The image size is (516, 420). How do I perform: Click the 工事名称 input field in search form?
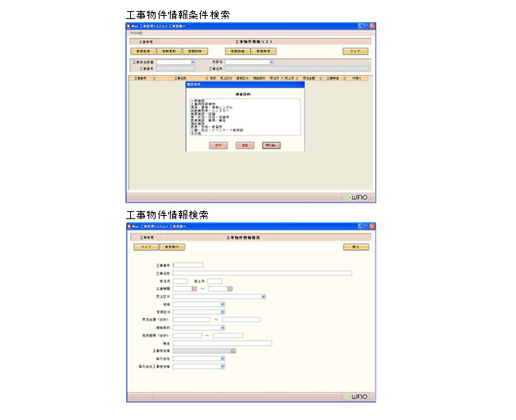[x=262, y=272]
